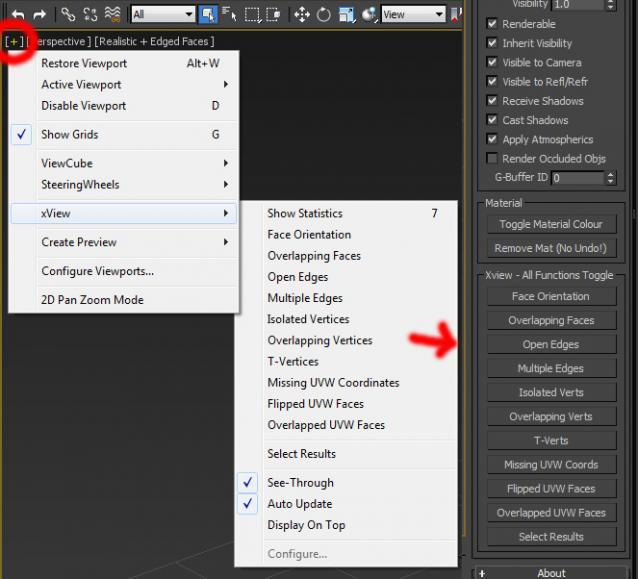Activate the Bind to Space Warp tool

(x=113, y=15)
